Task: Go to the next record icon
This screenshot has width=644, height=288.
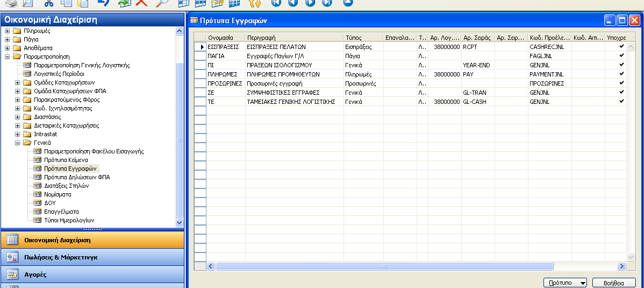Action: click(310, 3)
